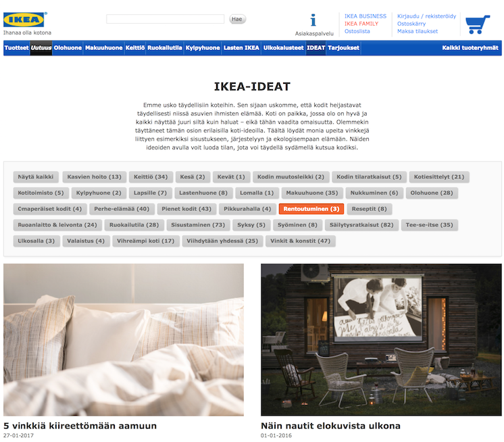Open '5 vinkkiä kiireettömään aamuun' article
This screenshot has height=442, width=504.
tap(80, 426)
